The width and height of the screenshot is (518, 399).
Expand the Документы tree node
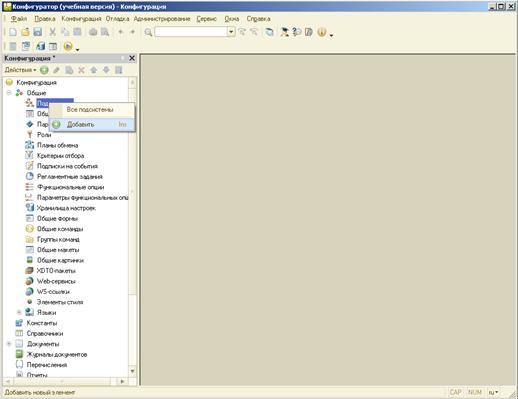[9, 344]
